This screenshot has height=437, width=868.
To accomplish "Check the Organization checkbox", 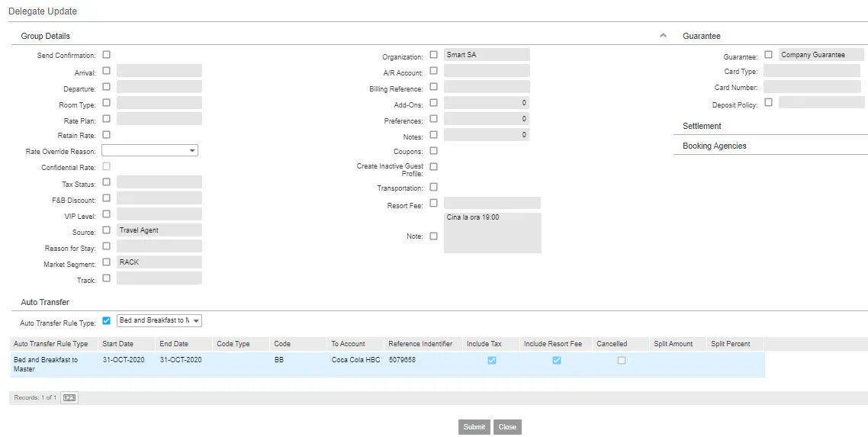I will pos(433,55).
